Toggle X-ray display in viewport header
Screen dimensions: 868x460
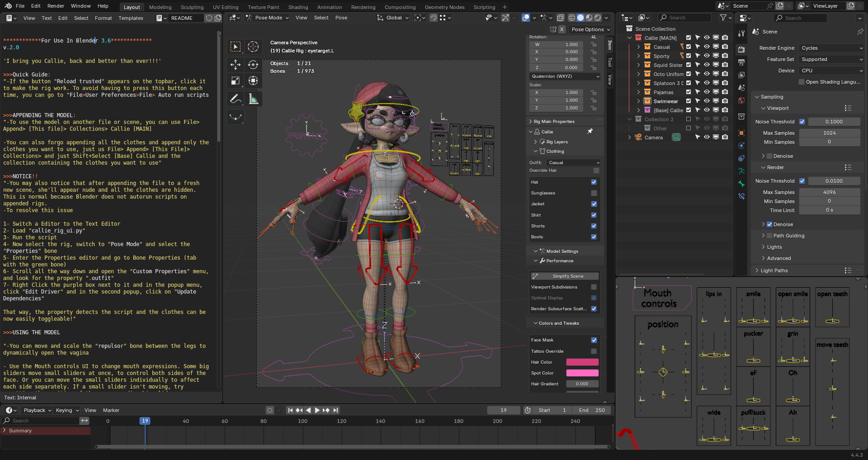[x=560, y=18]
